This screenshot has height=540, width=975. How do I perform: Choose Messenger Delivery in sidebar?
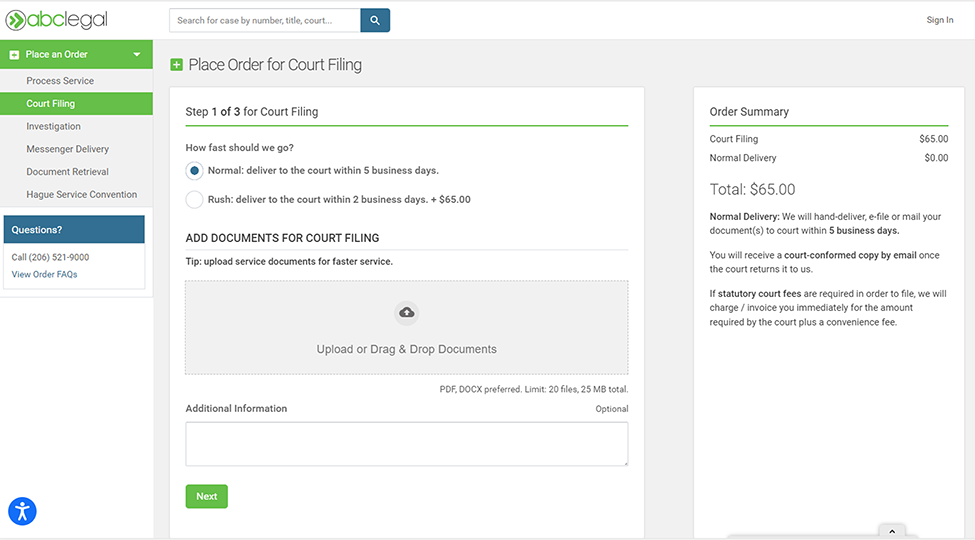[x=68, y=149]
